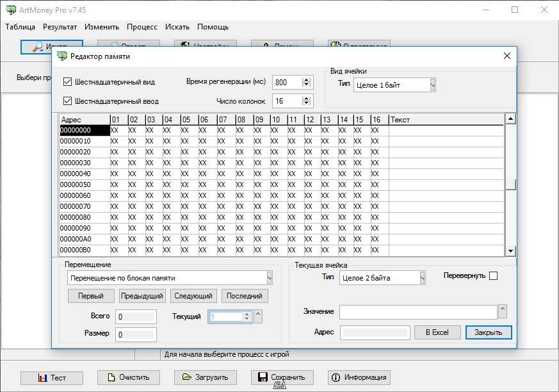Click the stepper of Время регенерации
This screenshot has height=392, width=559.
[x=306, y=82]
